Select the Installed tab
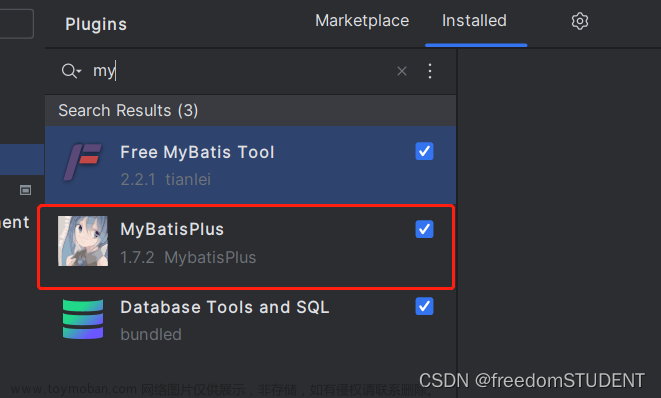This screenshot has height=398, width=661. click(474, 21)
